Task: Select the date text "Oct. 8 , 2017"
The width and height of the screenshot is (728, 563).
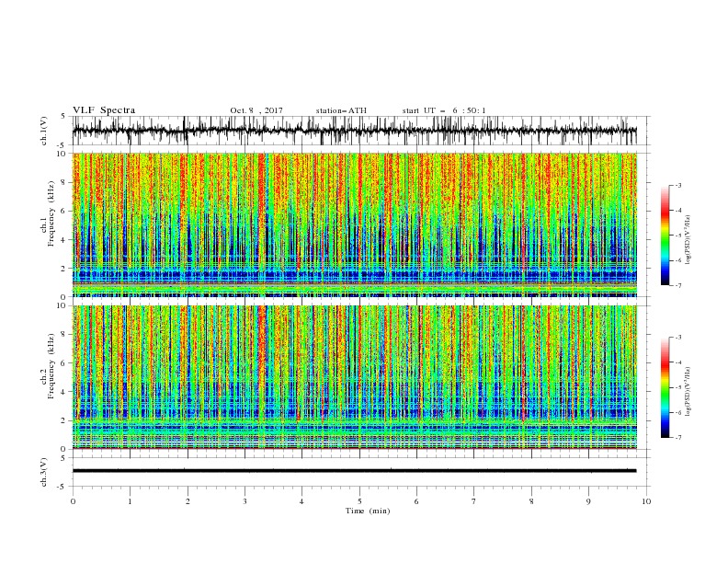Action: [x=256, y=110]
